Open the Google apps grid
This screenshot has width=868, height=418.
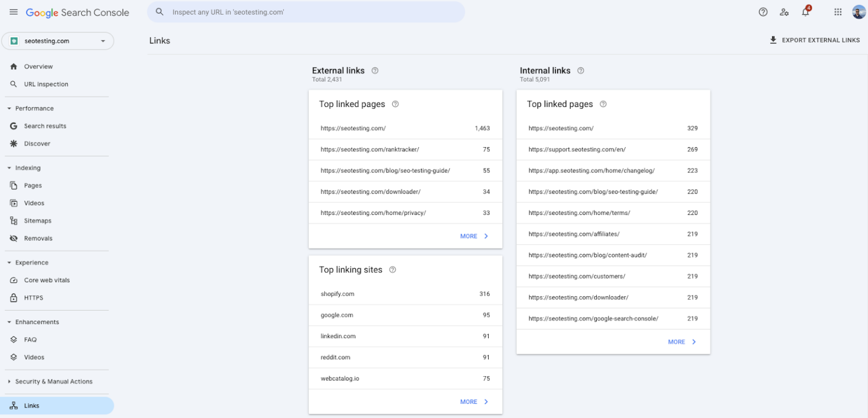[837, 11]
